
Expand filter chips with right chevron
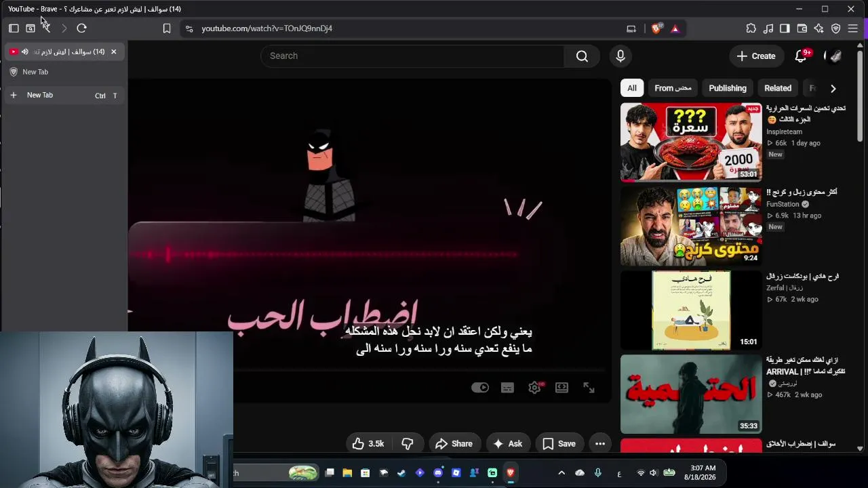(833, 88)
